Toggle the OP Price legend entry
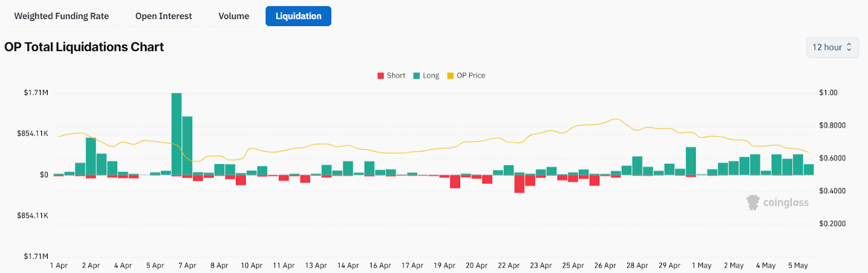Viewport: 868px width, 273px height. [x=471, y=75]
